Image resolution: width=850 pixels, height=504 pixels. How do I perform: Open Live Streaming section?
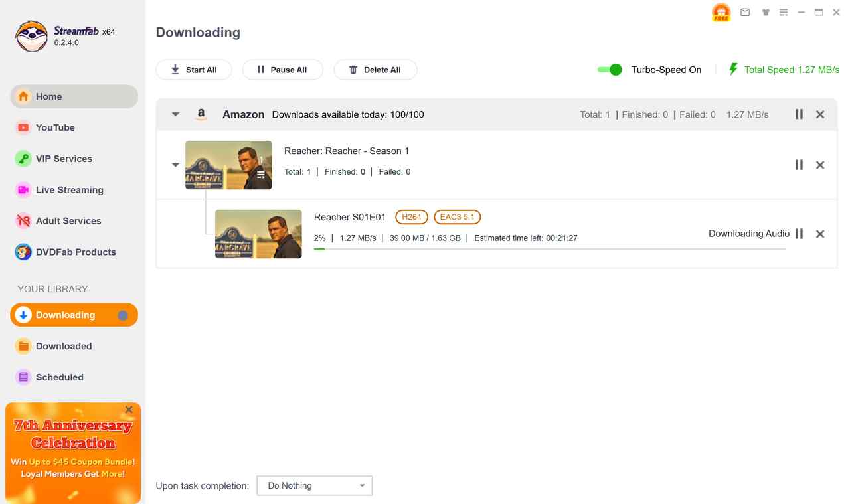pyautogui.click(x=74, y=190)
